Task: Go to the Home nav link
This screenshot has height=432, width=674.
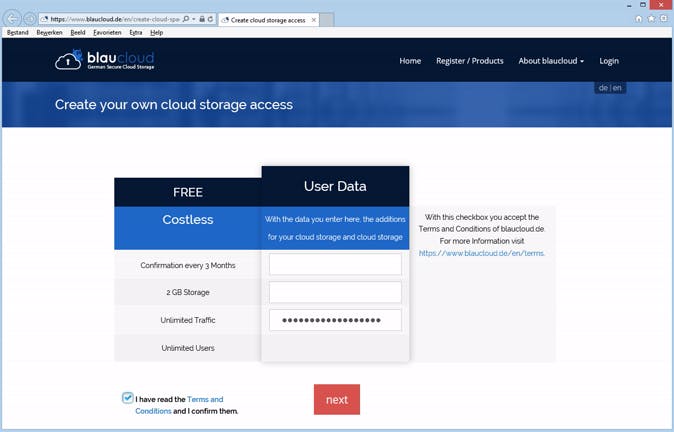Action: coord(410,61)
